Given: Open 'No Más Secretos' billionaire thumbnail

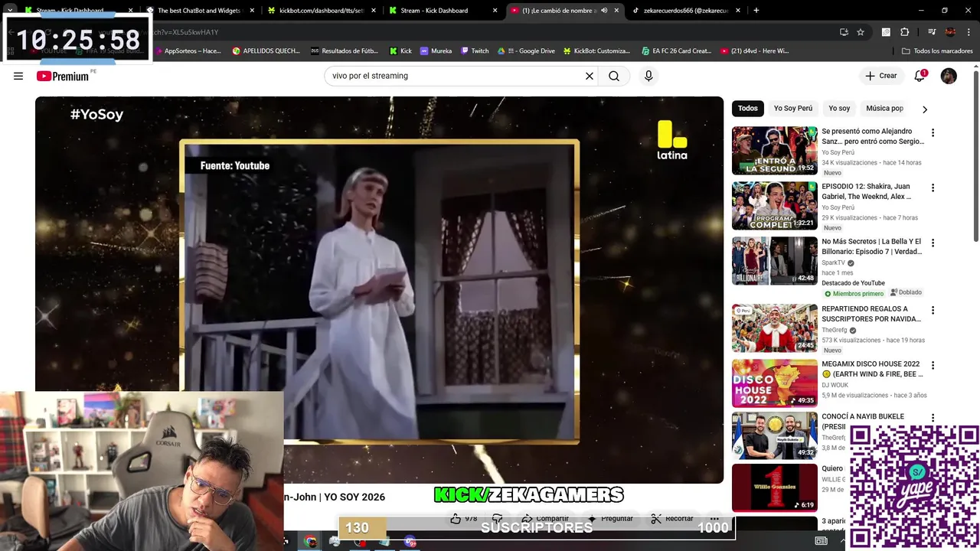Looking at the screenshot, I should (774, 261).
